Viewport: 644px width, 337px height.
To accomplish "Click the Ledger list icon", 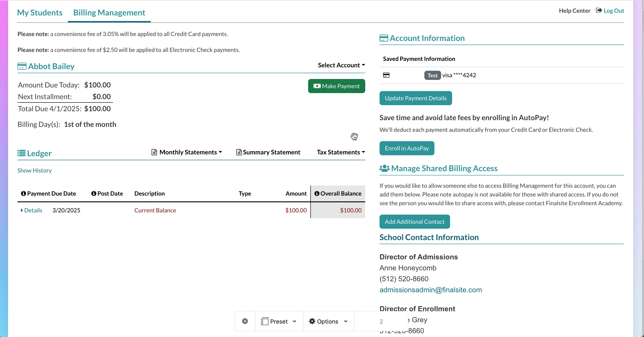I will pyautogui.click(x=21, y=153).
